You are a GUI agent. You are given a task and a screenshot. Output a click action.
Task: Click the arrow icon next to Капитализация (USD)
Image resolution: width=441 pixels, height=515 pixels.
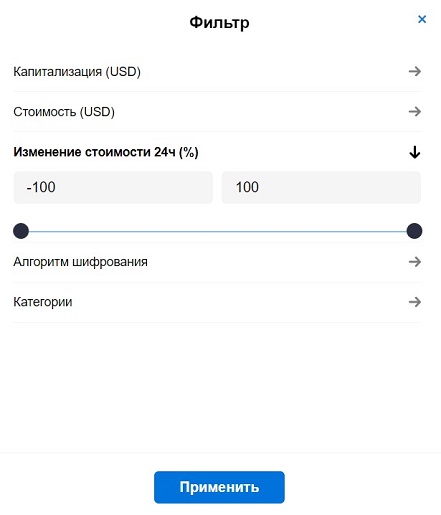(x=415, y=71)
